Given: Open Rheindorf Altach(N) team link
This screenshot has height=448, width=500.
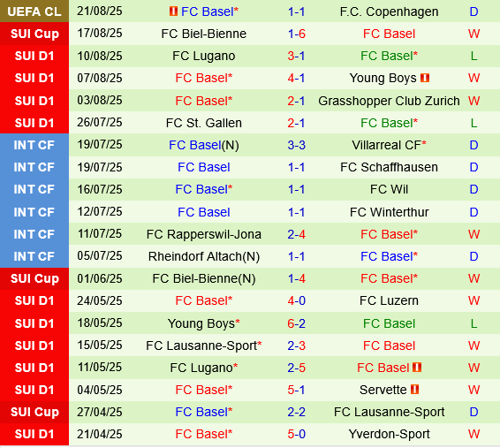Looking at the screenshot, I should pos(204,256).
